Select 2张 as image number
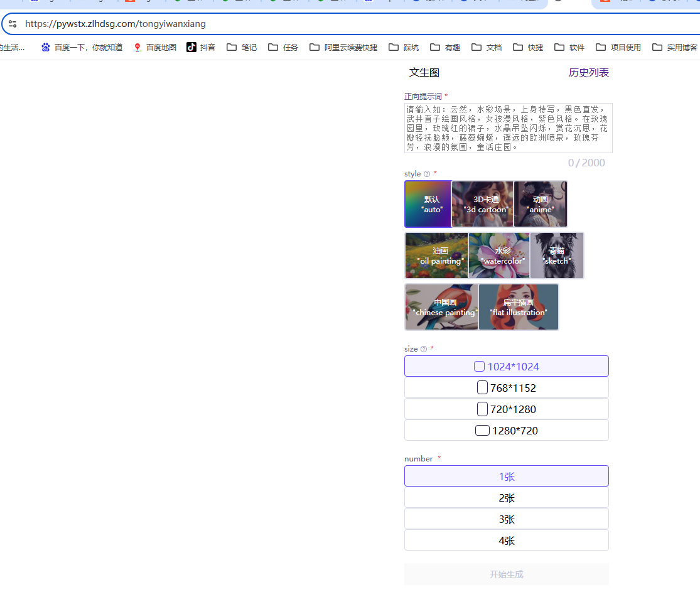 pos(506,497)
